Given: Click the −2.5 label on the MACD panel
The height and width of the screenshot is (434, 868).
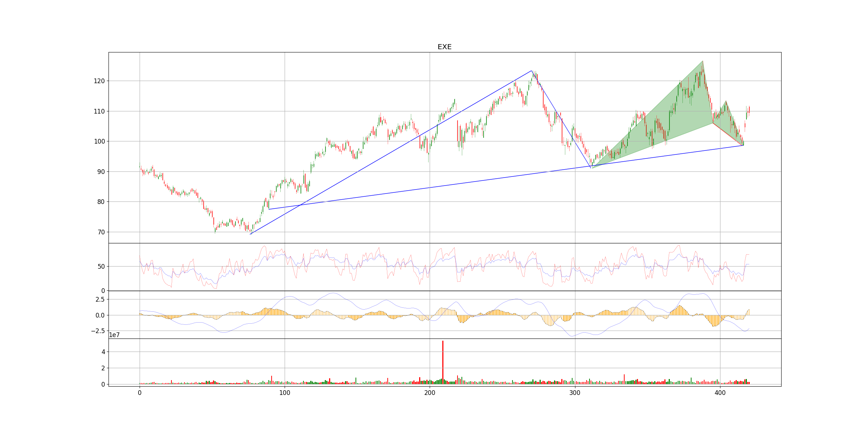Looking at the screenshot, I should [98, 331].
